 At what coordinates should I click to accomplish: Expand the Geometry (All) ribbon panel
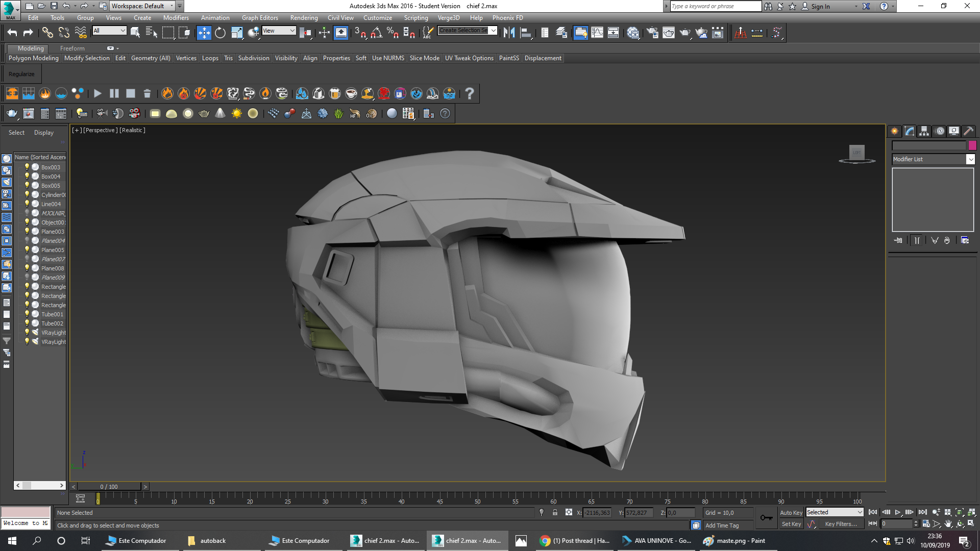pyautogui.click(x=151, y=58)
